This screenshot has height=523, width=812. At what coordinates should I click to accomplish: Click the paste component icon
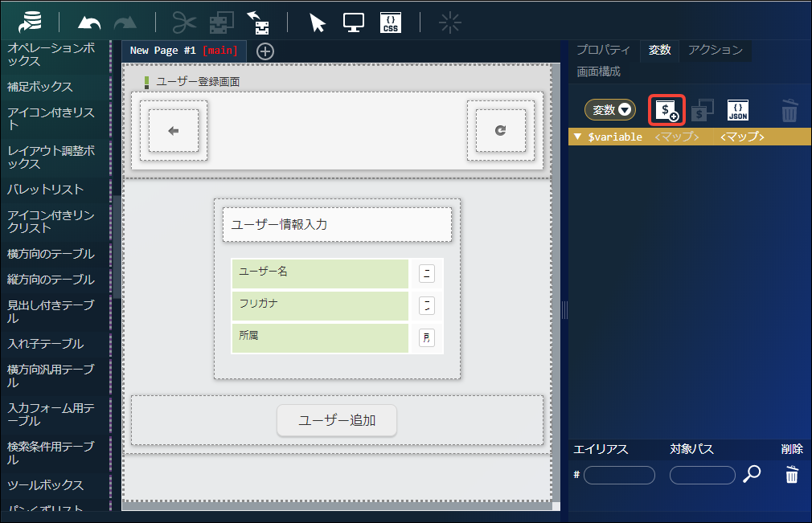258,22
